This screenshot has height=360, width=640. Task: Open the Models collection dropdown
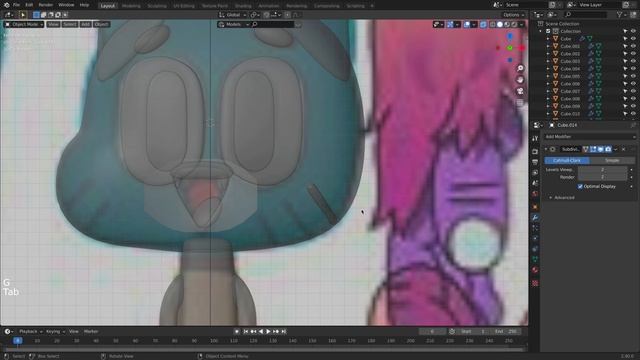233,24
